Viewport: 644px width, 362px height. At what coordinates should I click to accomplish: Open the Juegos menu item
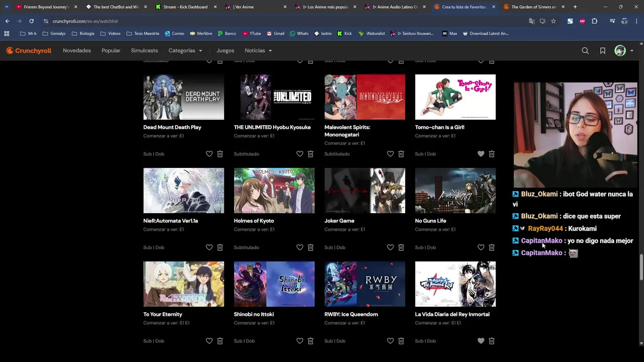pos(225,51)
